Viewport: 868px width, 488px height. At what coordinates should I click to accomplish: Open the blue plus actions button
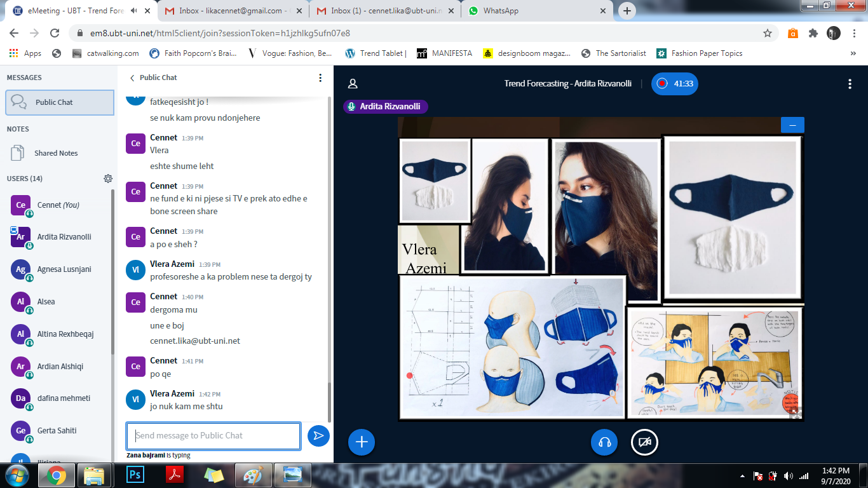click(362, 442)
